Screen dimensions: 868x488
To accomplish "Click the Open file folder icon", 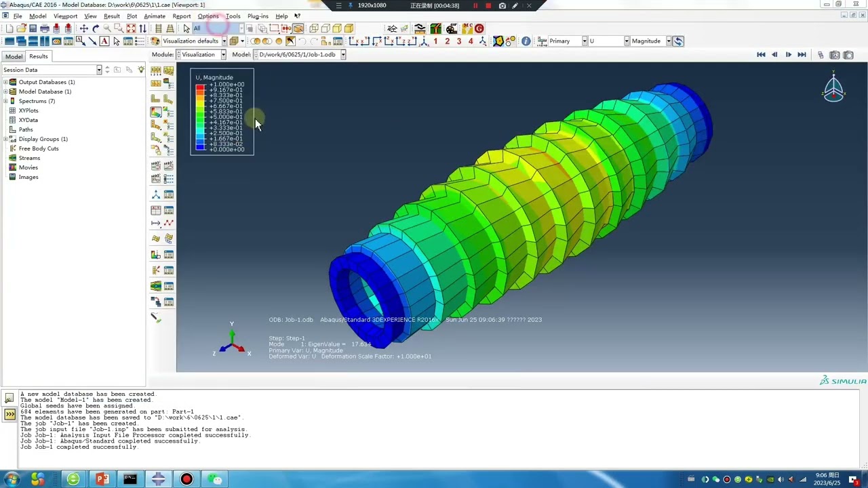I will 21,28.
